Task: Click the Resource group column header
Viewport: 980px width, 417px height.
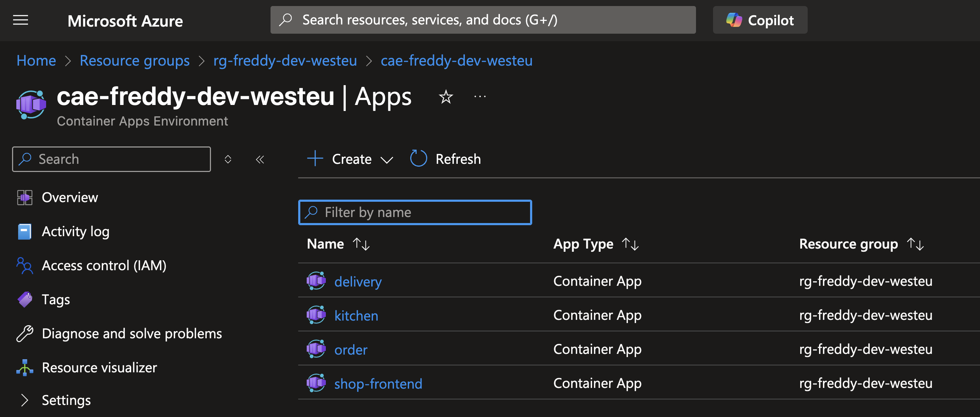Action: (x=848, y=244)
